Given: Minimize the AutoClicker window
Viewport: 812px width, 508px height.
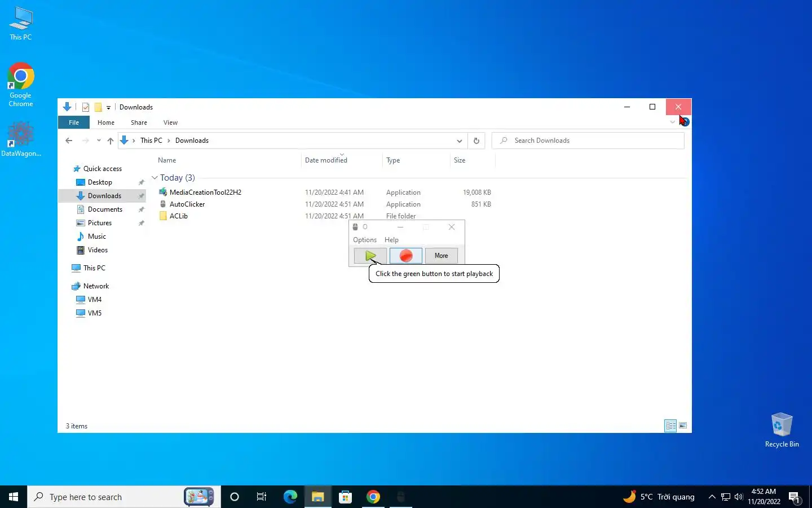Looking at the screenshot, I should pos(400,227).
